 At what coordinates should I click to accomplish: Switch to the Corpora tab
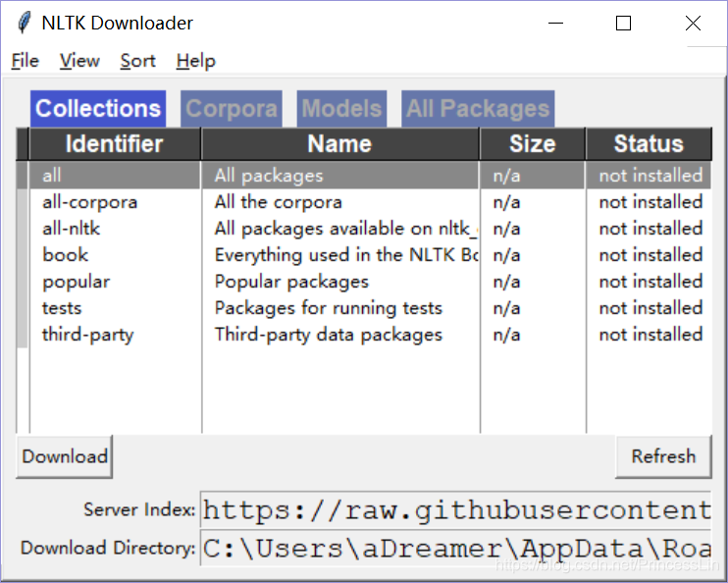pyautogui.click(x=232, y=109)
